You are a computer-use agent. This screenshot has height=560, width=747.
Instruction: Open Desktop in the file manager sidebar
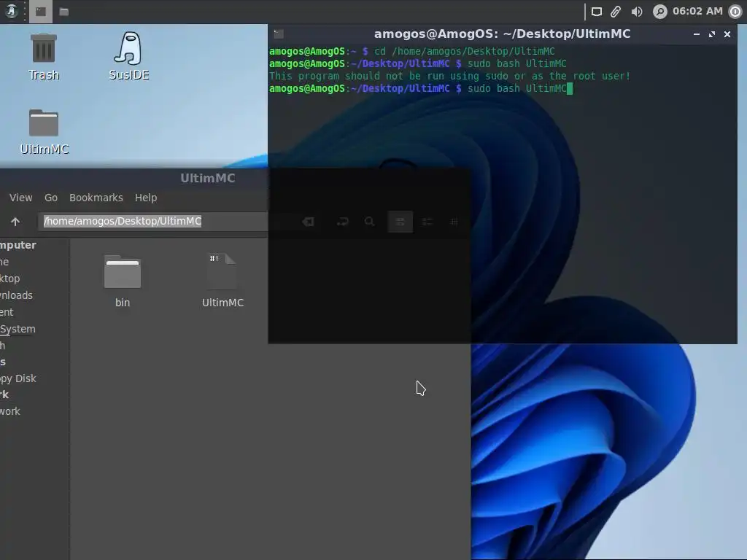(x=10, y=279)
